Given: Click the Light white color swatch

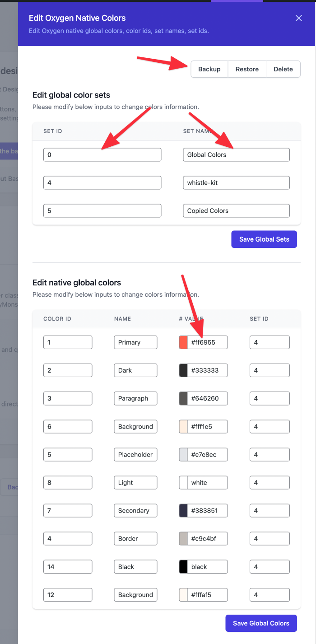Looking at the screenshot, I should (182, 482).
